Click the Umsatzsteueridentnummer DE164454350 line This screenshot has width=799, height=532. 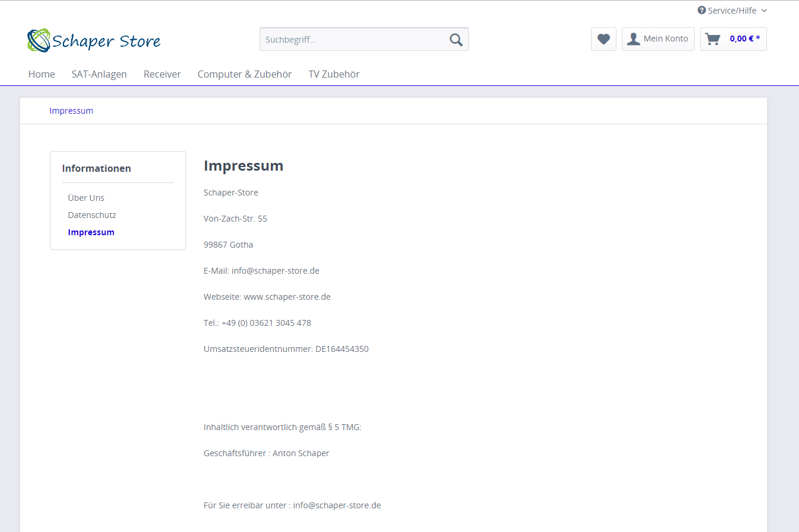(286, 349)
